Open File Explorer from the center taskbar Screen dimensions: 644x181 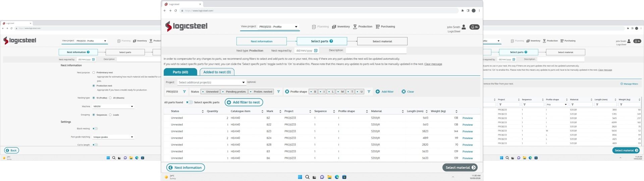click(329, 177)
